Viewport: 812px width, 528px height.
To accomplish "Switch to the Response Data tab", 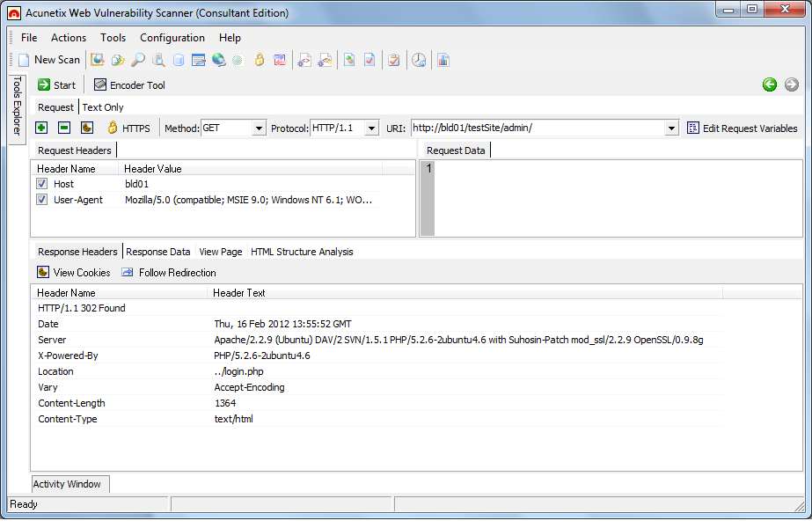I will pyautogui.click(x=158, y=252).
